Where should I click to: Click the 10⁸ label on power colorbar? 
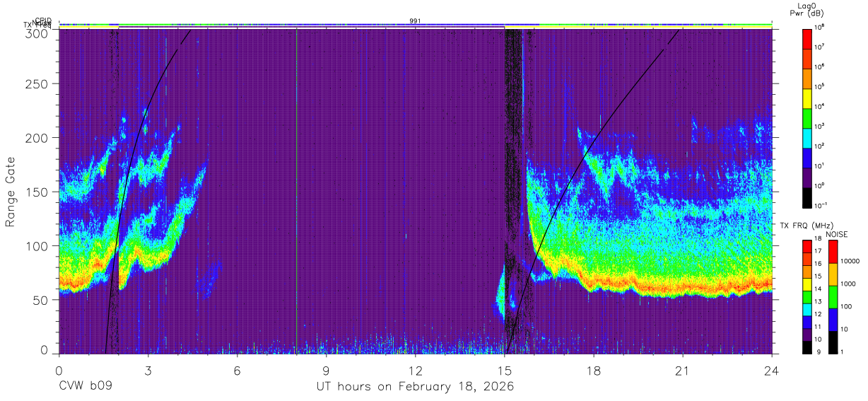820,27
